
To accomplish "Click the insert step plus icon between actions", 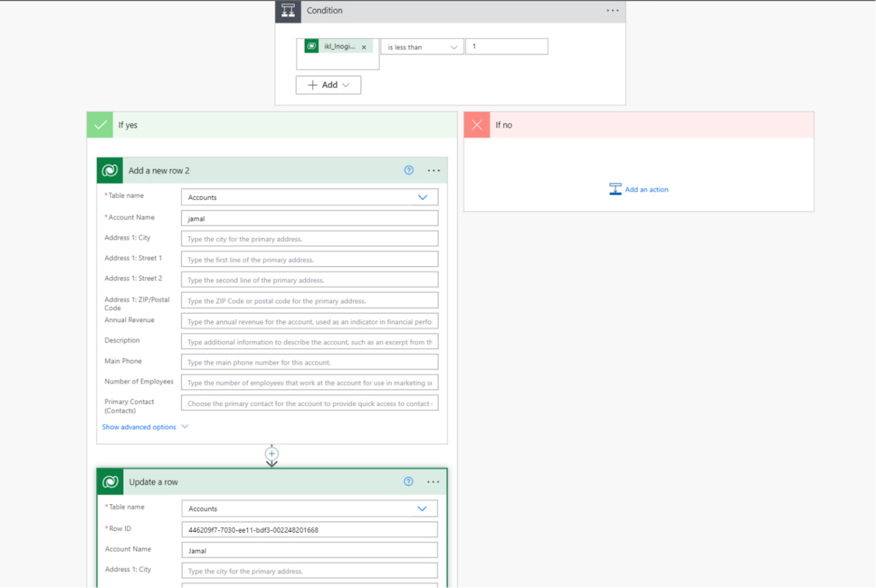I will pos(271,454).
